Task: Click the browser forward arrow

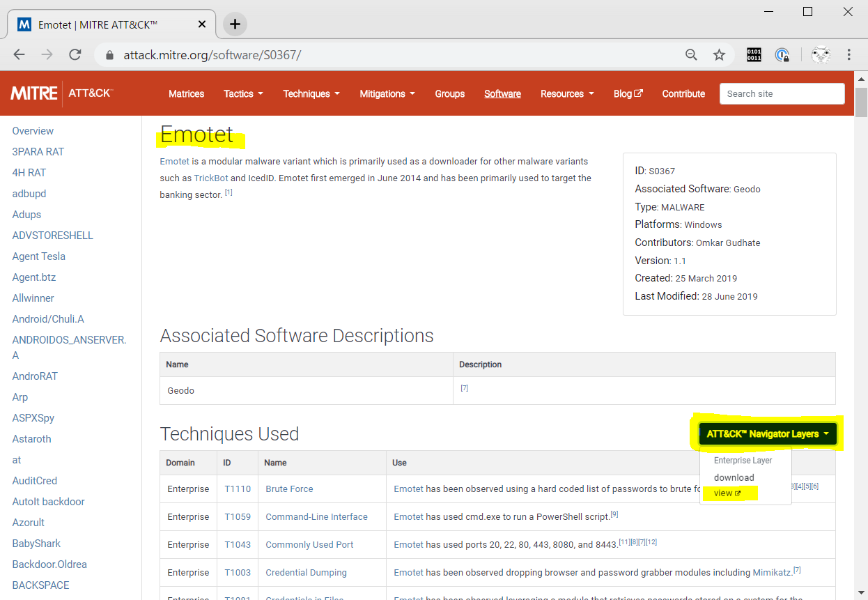Action: pos(47,54)
